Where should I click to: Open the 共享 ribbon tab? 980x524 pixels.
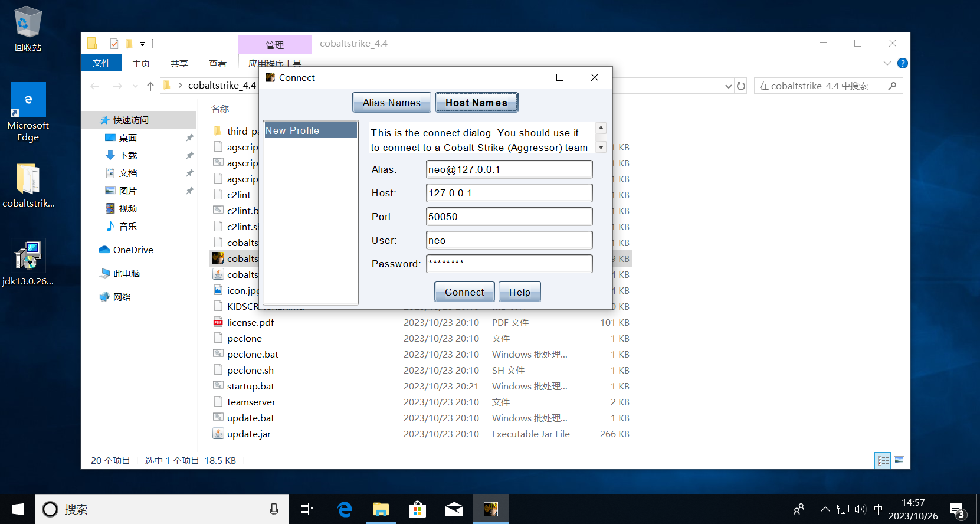pyautogui.click(x=179, y=63)
